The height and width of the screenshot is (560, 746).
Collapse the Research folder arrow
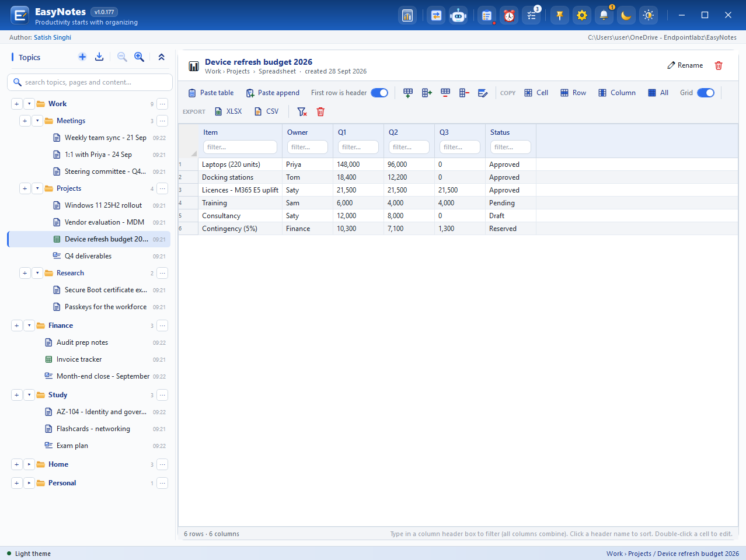click(37, 273)
